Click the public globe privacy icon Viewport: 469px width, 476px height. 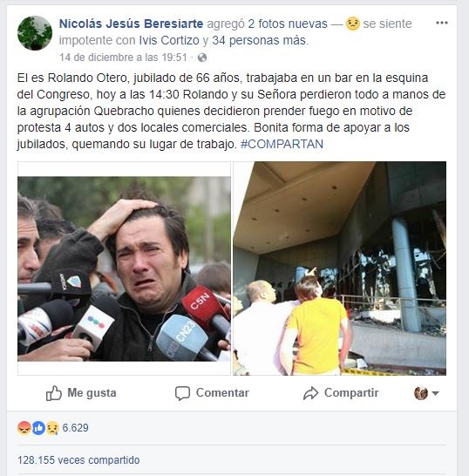coord(202,58)
